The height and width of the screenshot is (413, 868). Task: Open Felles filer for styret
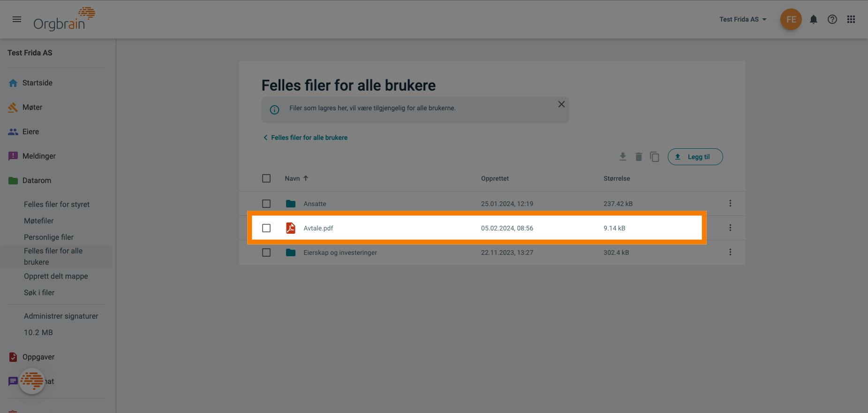57,204
